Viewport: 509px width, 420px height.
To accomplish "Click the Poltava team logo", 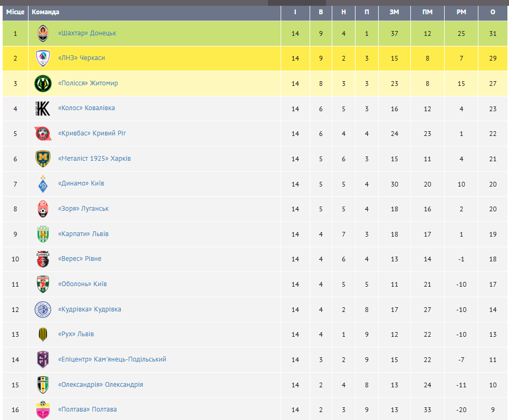I will click(x=43, y=410).
